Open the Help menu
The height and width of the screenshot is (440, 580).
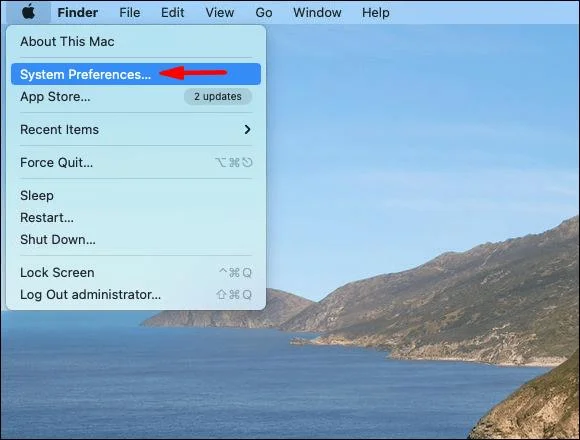pyautogui.click(x=375, y=13)
